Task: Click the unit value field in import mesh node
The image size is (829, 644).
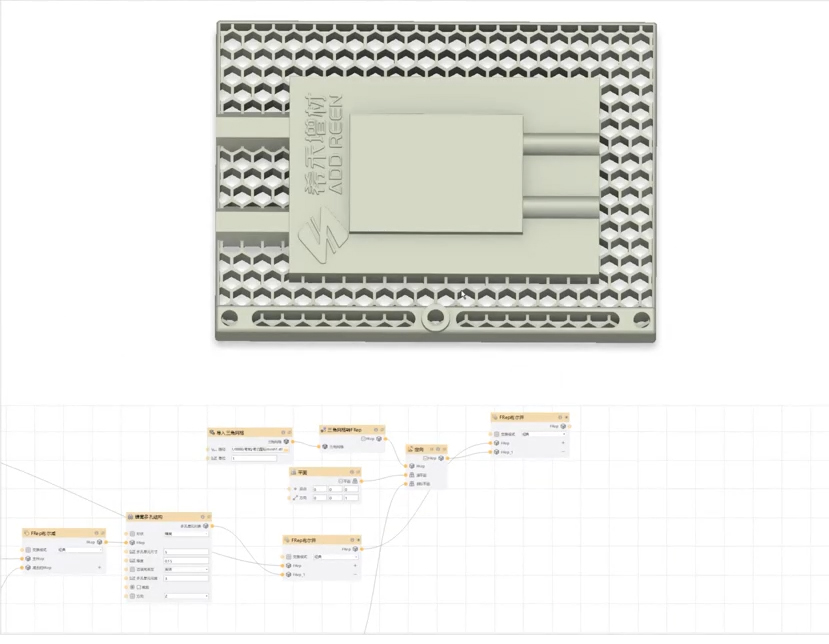Action: [x=254, y=458]
